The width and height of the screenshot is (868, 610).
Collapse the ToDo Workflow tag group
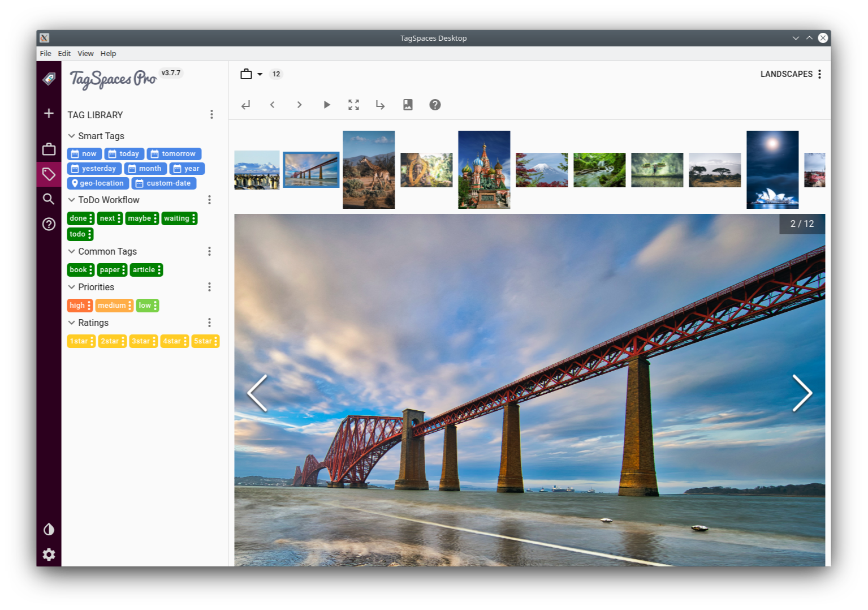pos(72,200)
